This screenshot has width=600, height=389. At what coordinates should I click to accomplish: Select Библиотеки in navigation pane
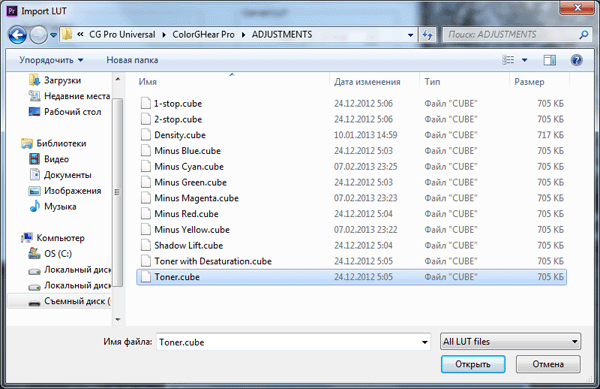pos(54,143)
